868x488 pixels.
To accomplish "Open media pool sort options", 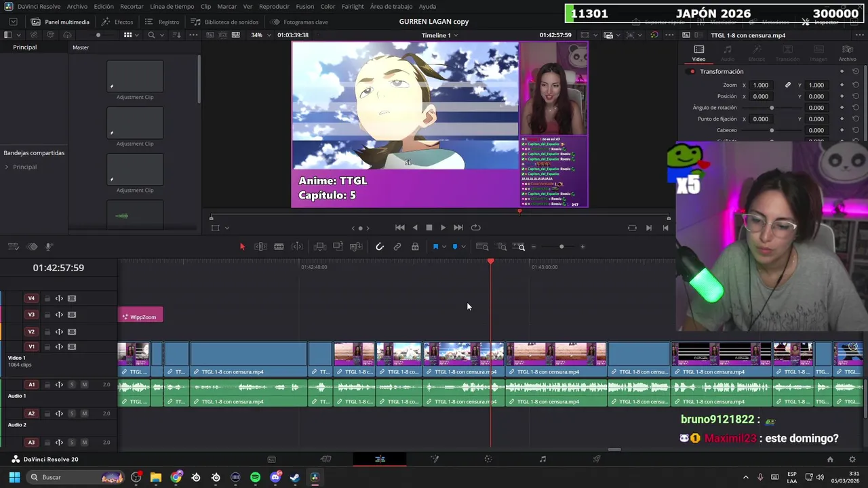I will pyautogui.click(x=176, y=35).
